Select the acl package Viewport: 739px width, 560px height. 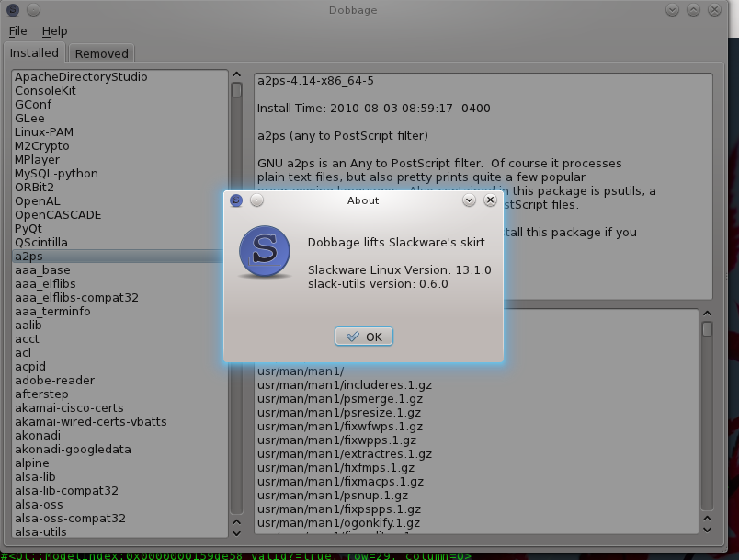coord(119,352)
